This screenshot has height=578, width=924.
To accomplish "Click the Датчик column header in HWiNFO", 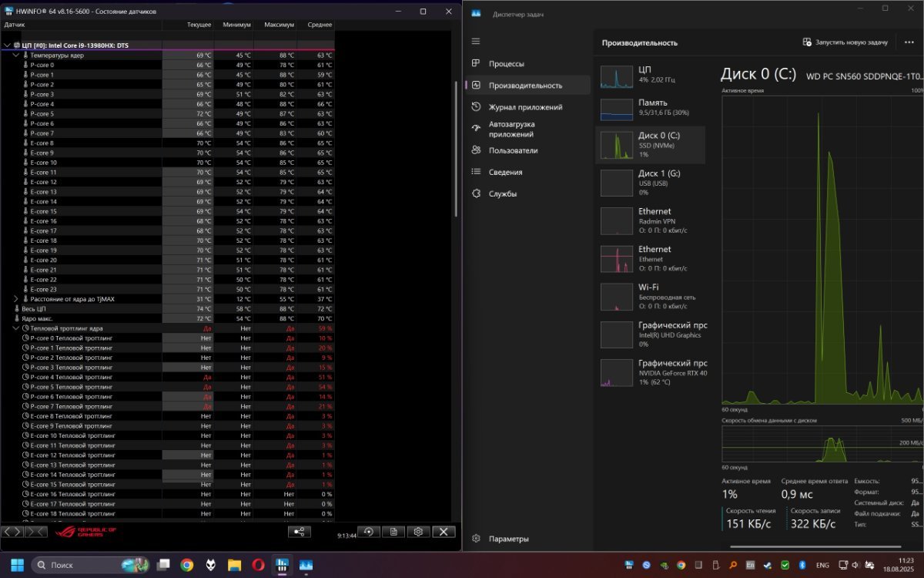I will coord(82,25).
